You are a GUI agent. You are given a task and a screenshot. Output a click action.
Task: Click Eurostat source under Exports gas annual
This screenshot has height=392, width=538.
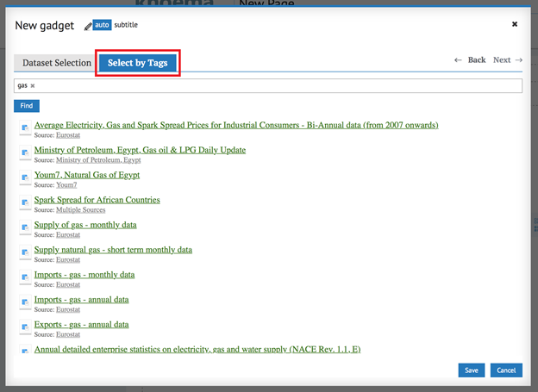[68, 335]
